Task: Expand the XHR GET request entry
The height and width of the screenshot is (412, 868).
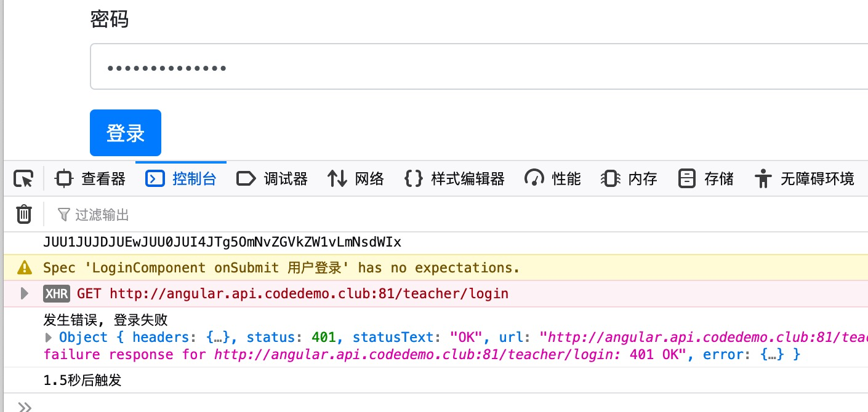Action: [x=25, y=293]
